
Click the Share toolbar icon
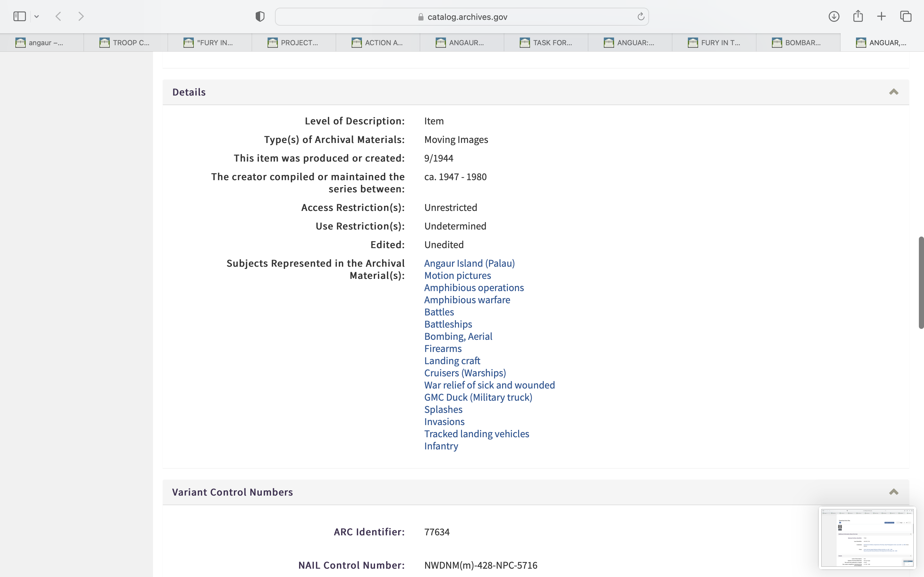tap(858, 16)
